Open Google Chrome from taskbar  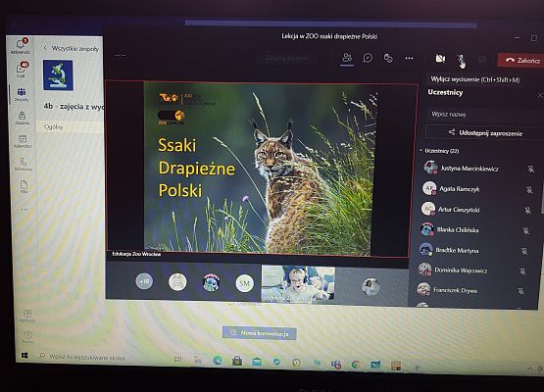[356, 365]
